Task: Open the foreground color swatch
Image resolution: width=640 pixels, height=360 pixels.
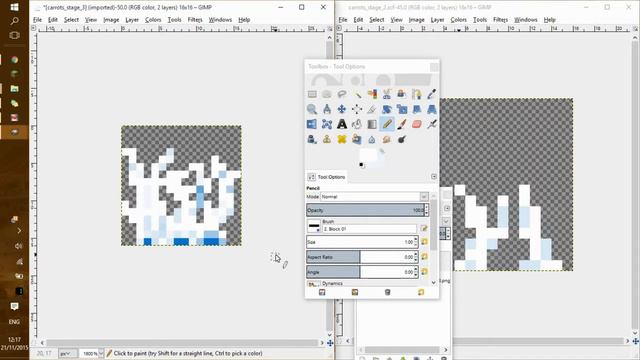Action: [367, 155]
